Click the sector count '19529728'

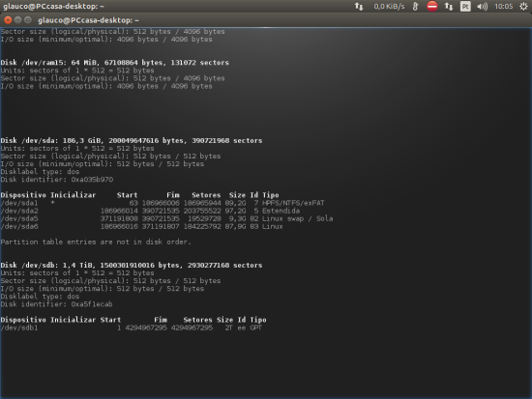pyautogui.click(x=204, y=218)
